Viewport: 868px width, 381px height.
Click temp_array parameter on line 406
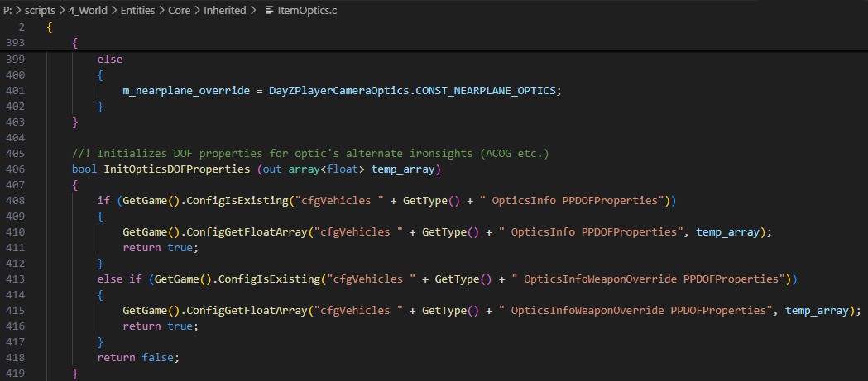403,169
